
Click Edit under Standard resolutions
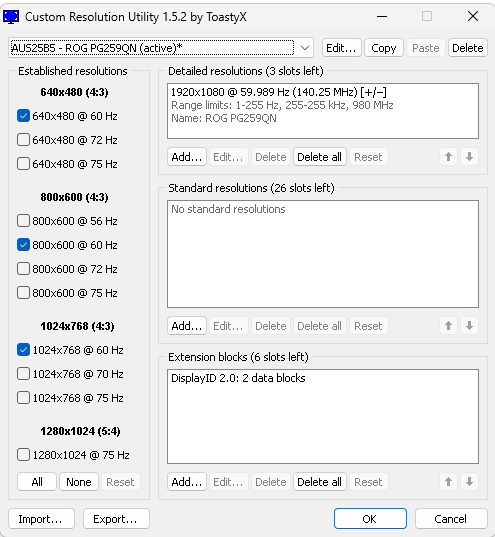pos(228,326)
